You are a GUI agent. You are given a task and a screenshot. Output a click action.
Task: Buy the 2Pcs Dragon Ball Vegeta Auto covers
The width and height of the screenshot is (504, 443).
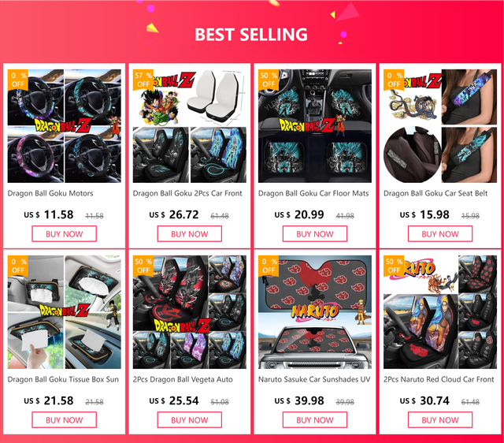(x=190, y=420)
